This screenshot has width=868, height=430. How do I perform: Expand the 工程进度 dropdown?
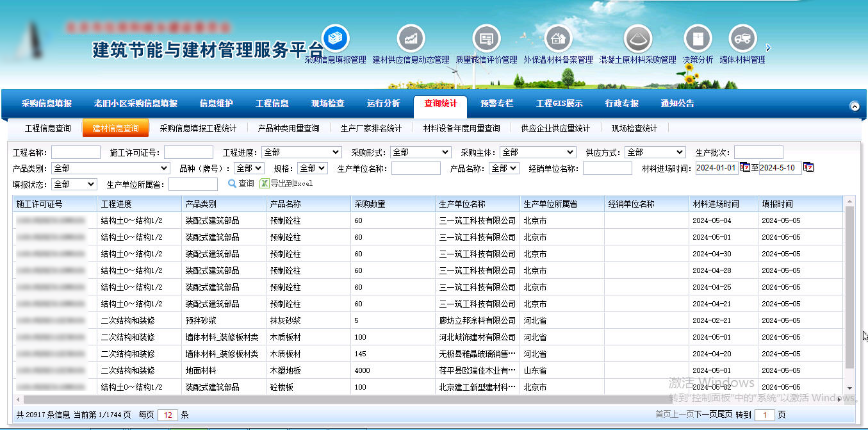301,153
